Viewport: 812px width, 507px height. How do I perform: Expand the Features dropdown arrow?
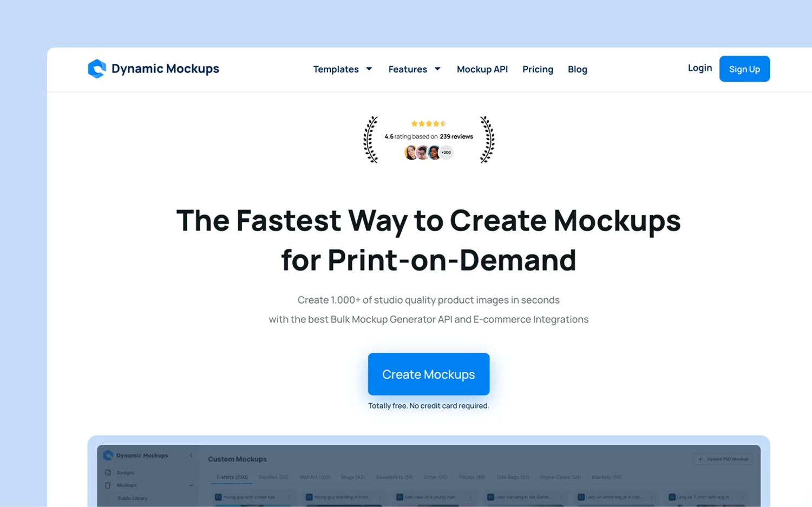[437, 69]
